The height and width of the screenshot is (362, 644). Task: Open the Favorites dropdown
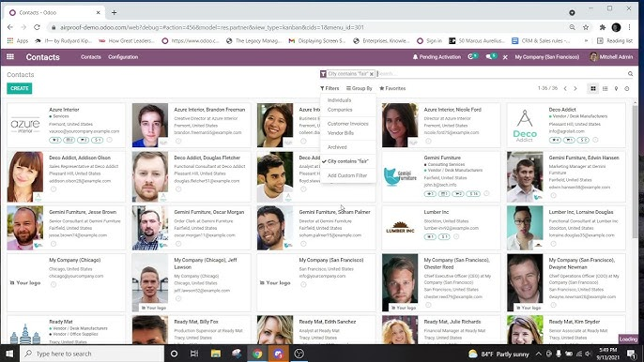(392, 88)
